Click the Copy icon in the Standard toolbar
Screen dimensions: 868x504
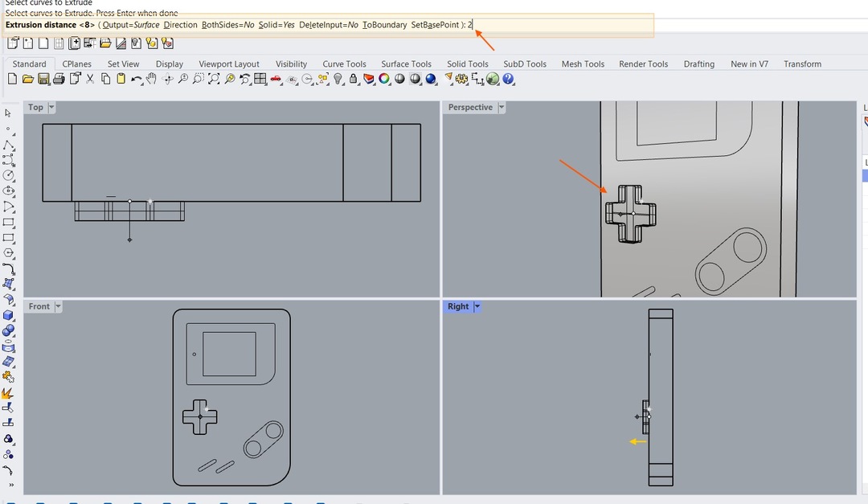105,80
